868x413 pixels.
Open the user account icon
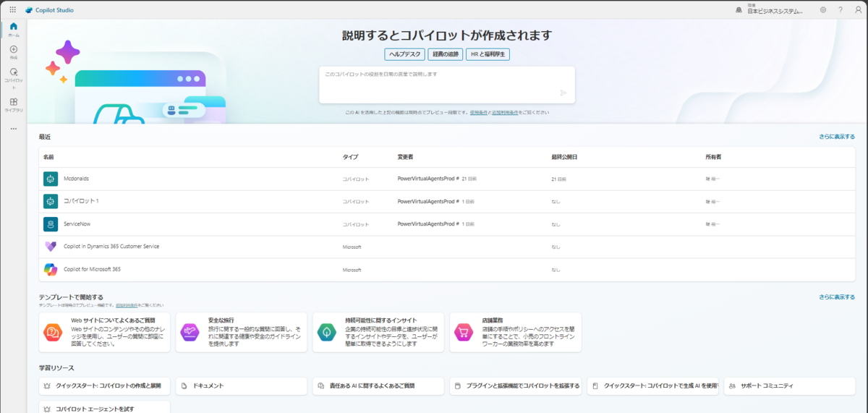pos(859,10)
